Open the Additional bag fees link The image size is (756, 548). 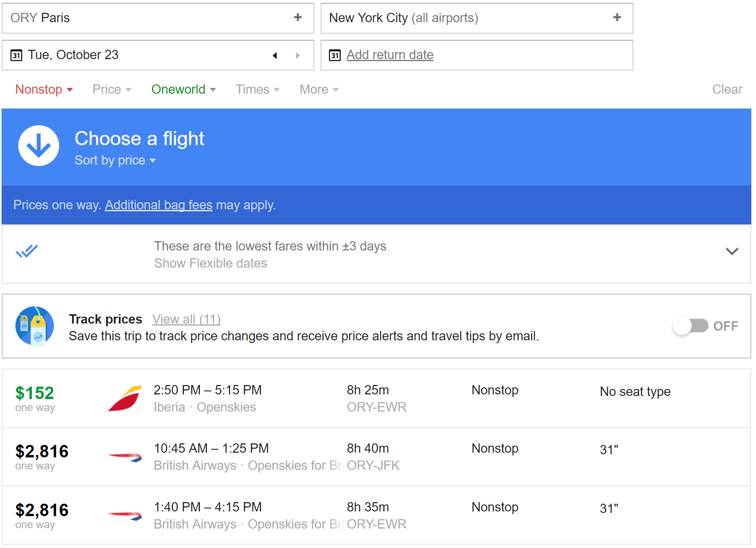(x=159, y=205)
